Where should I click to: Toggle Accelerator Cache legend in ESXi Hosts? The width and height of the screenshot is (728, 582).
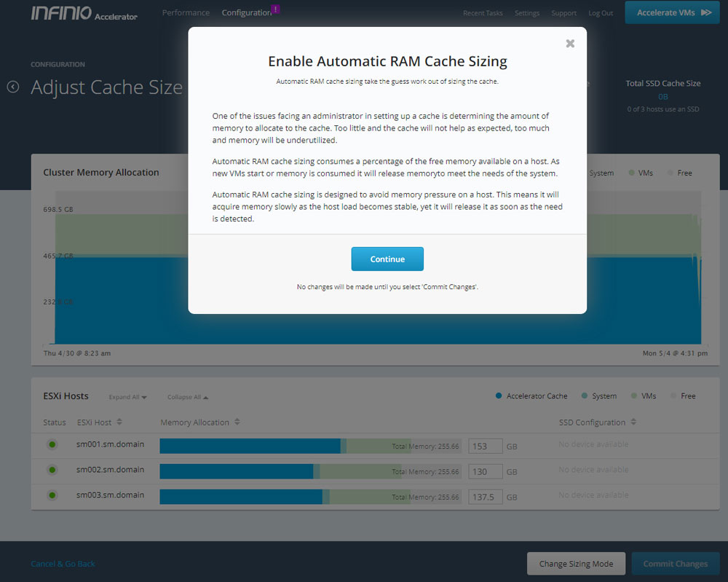click(x=531, y=396)
